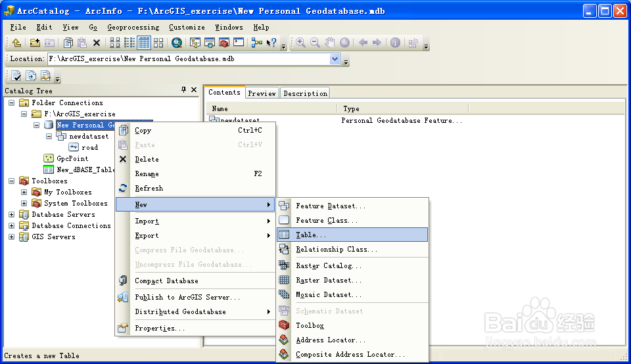Image resolution: width=631 pixels, height=364 pixels.
Task: Select the Details view icon
Action: coord(144,43)
